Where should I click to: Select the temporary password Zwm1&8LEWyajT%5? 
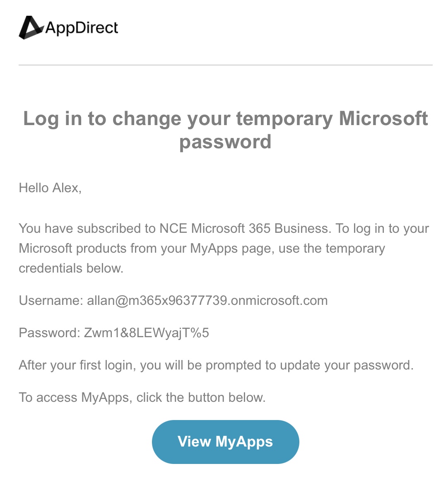click(147, 333)
